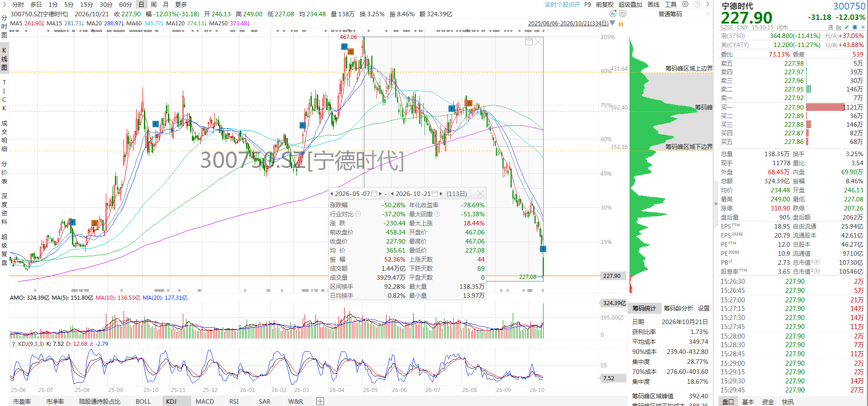This screenshot has height=406, width=868.
Task: Open end date calendar picker 2026-10-21
Action: 435,194
